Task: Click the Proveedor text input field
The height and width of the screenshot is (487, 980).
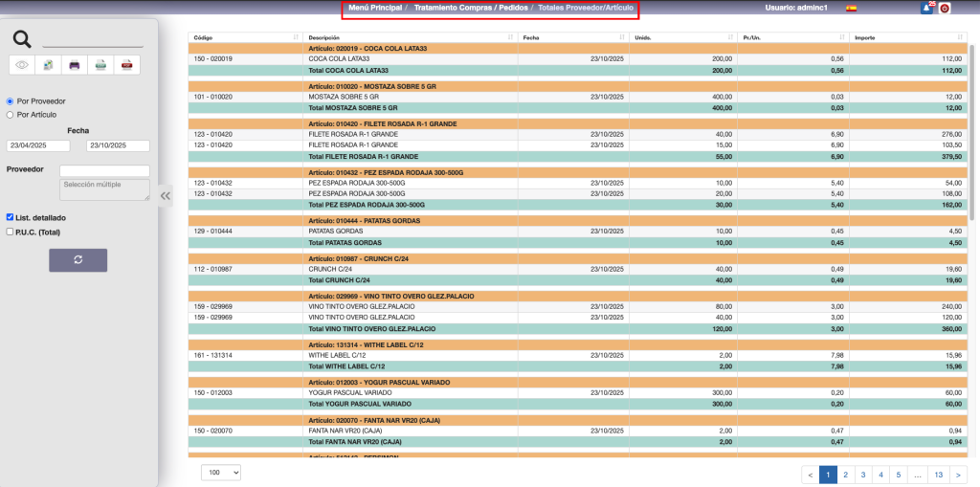Action: click(x=104, y=170)
